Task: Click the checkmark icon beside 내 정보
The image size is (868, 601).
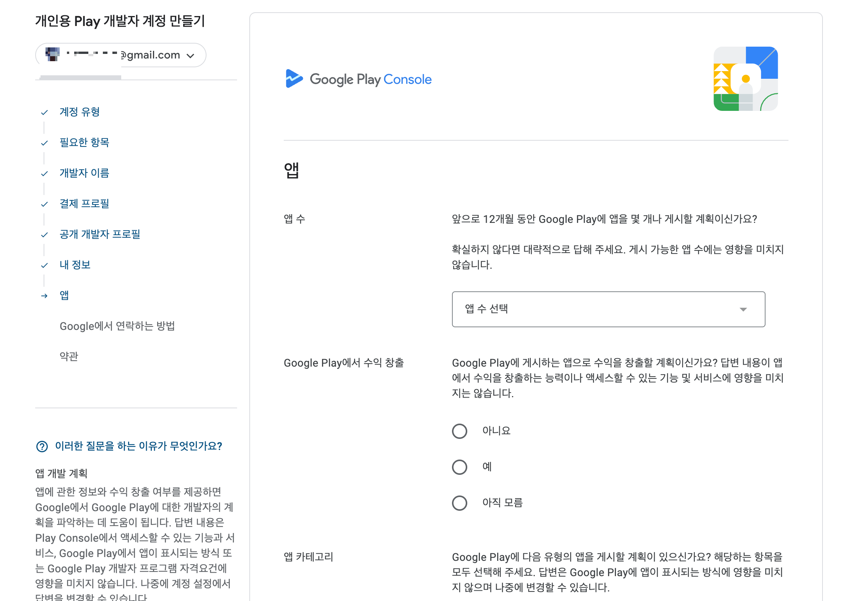Action: (x=44, y=265)
